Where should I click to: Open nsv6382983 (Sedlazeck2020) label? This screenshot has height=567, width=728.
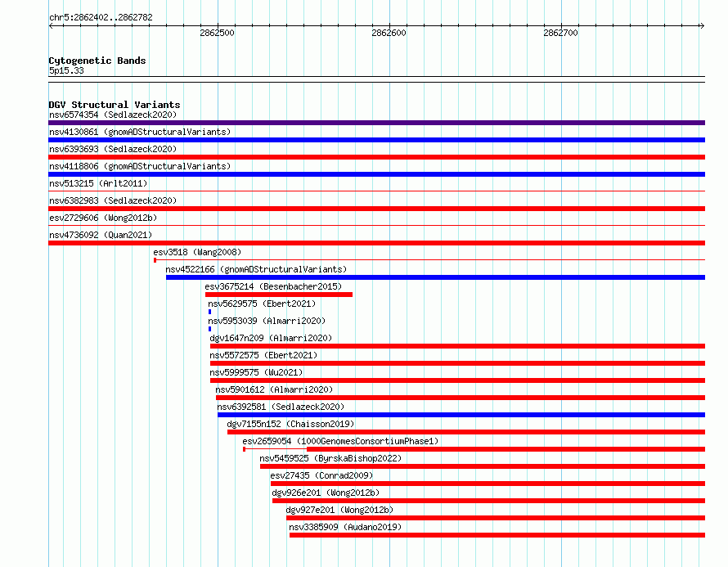[x=113, y=200]
